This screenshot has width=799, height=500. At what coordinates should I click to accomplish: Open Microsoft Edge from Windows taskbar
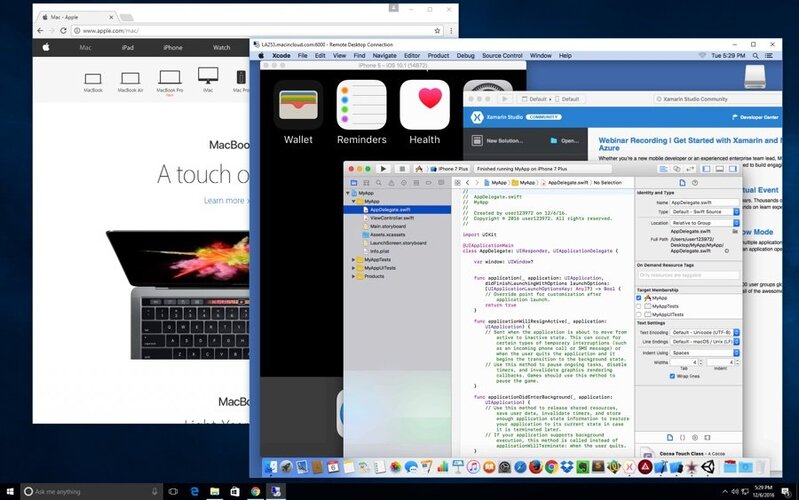[194, 491]
